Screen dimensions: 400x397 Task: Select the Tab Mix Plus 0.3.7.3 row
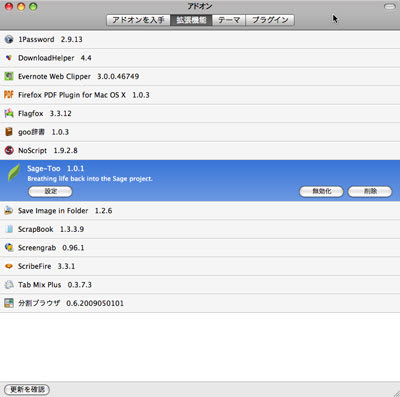[x=200, y=285]
